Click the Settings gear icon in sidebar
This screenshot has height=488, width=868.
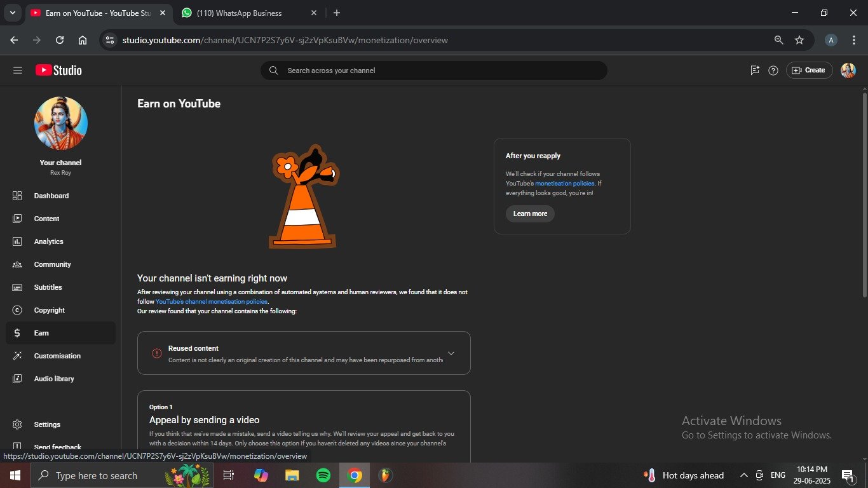click(x=17, y=424)
